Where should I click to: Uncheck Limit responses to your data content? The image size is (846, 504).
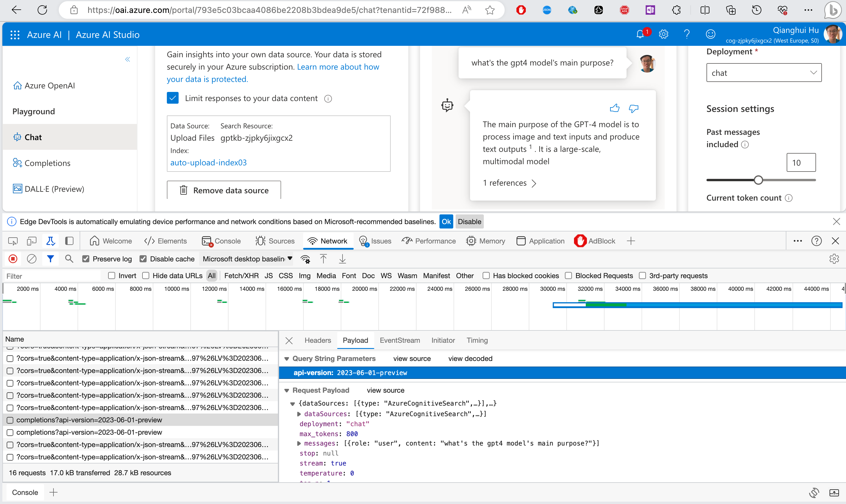[172, 98]
